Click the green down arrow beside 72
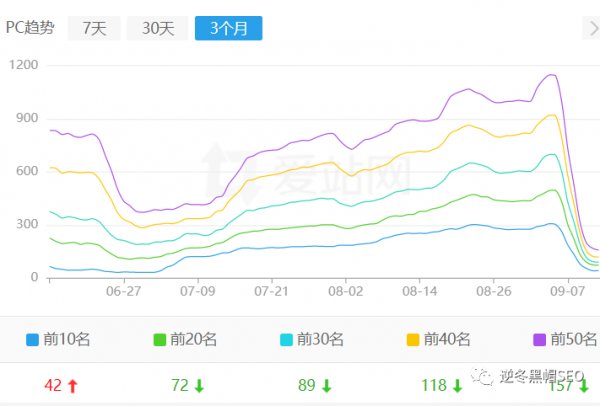Screen dimensions: 600x406 pos(198,385)
